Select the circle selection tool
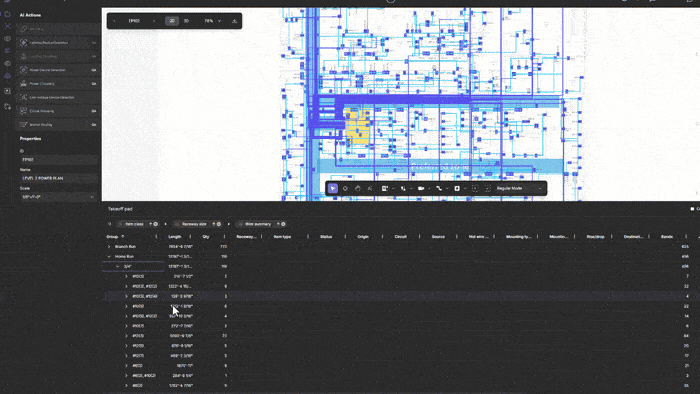 [x=345, y=189]
